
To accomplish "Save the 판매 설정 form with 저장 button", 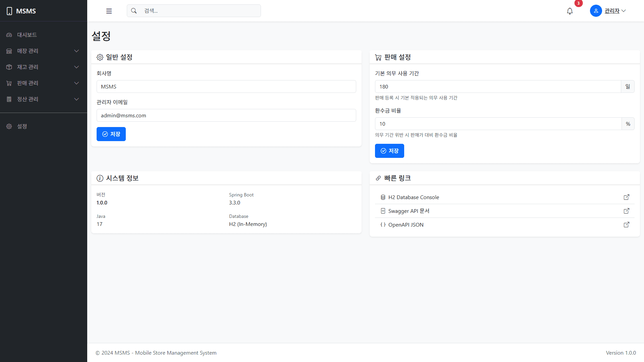I will [389, 151].
